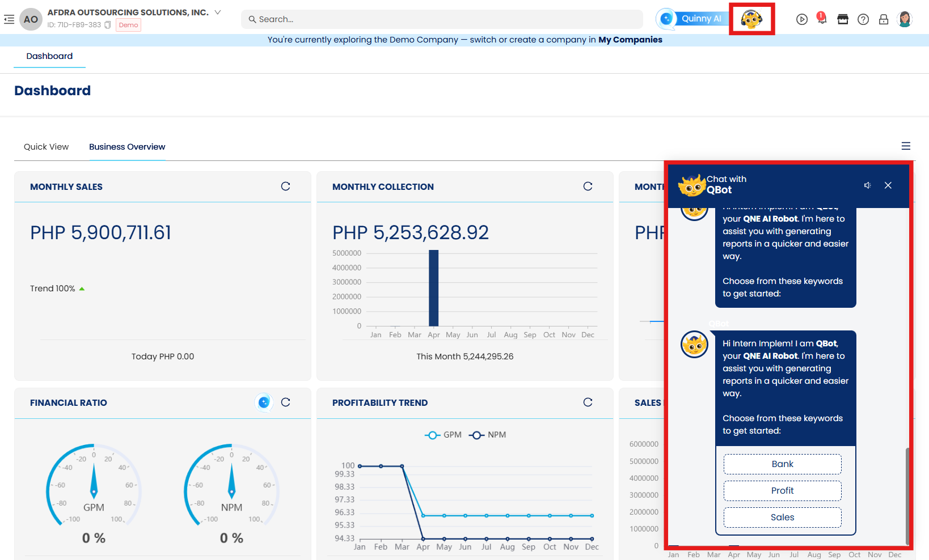Click the QBot logo in chat header
This screenshot has height=560, width=929.
tap(692, 185)
